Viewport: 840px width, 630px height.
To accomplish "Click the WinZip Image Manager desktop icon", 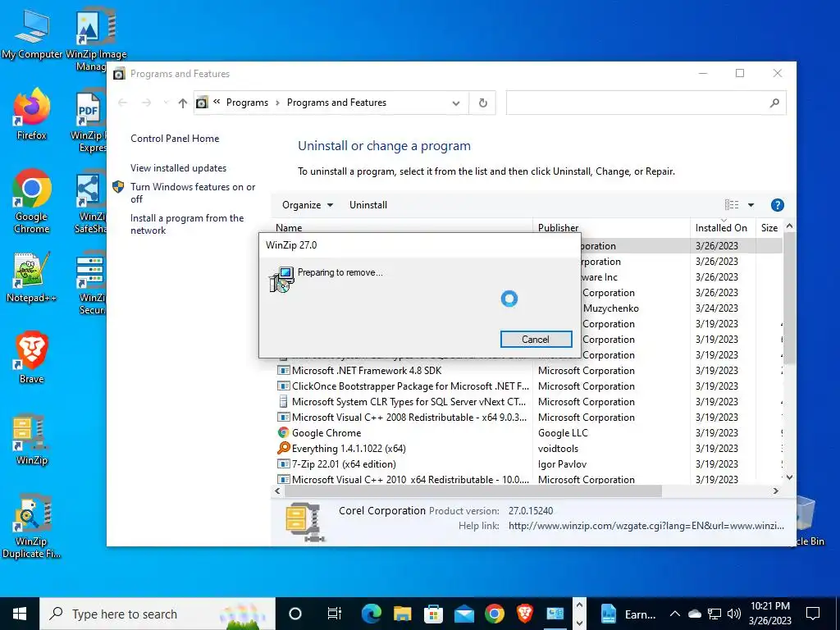I will coord(95,39).
